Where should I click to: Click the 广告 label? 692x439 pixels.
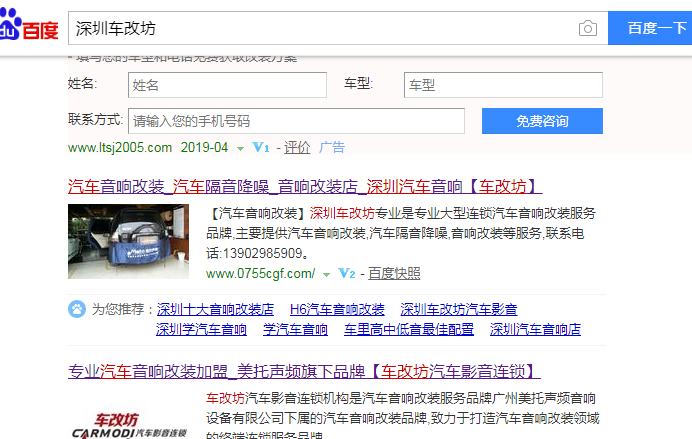tap(332, 147)
